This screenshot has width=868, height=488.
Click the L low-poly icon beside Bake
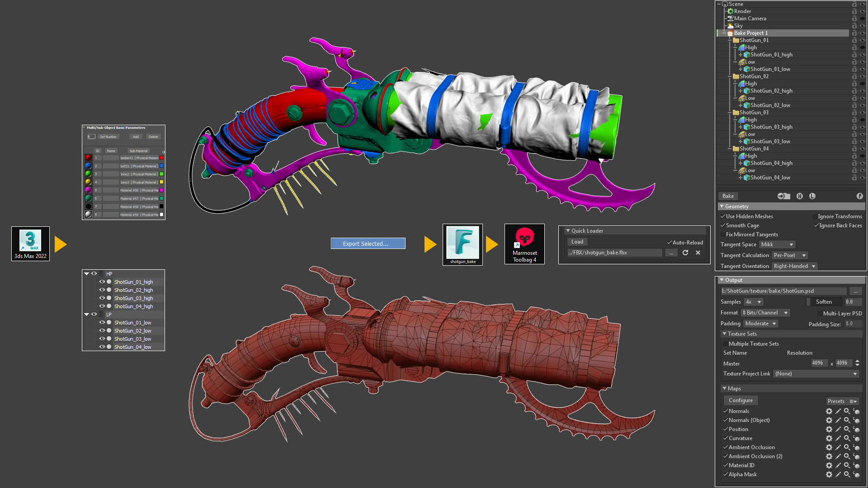(x=812, y=196)
